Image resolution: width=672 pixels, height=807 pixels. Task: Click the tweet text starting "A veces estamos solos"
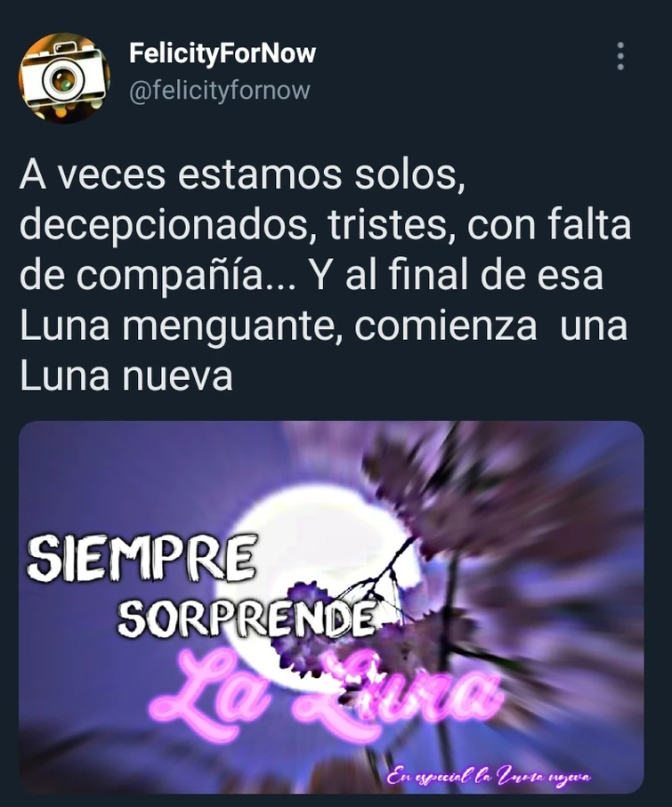[x=325, y=276]
